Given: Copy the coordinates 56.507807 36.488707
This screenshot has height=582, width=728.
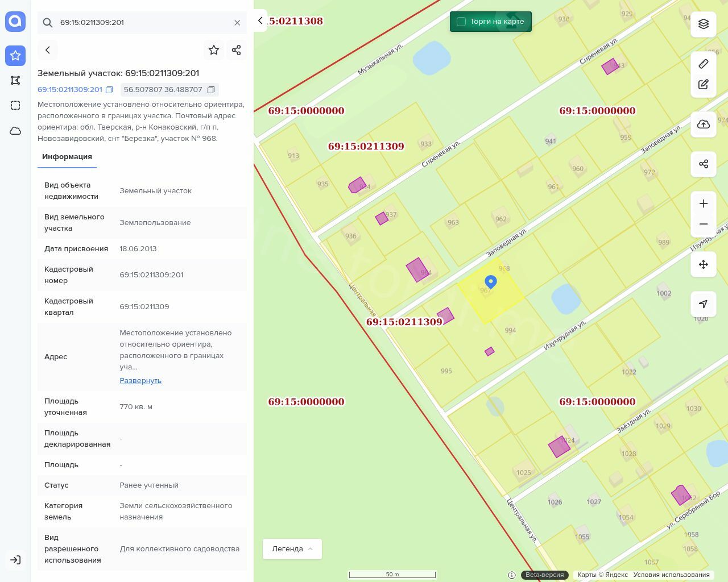Looking at the screenshot, I should pyautogui.click(x=211, y=90).
